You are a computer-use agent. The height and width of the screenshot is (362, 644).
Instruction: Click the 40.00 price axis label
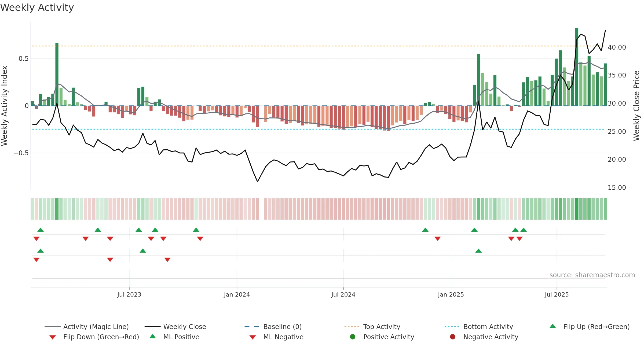(617, 47)
